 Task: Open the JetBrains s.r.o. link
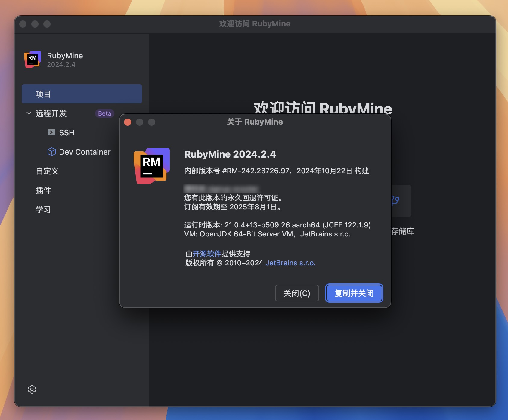tap(290, 263)
